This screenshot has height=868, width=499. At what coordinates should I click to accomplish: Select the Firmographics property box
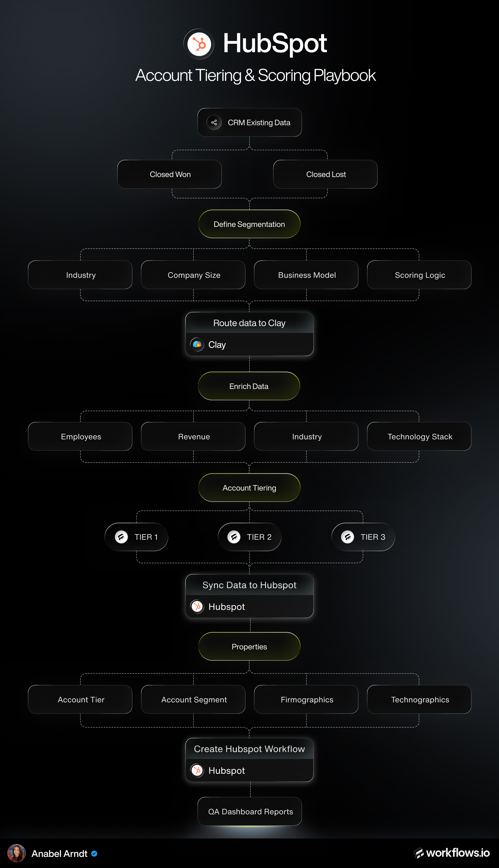coord(306,699)
